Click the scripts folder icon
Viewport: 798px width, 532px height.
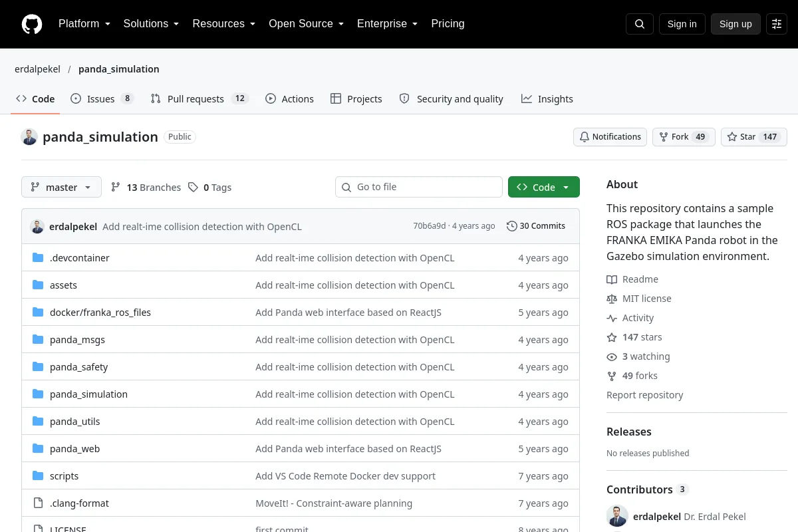tap(38, 475)
